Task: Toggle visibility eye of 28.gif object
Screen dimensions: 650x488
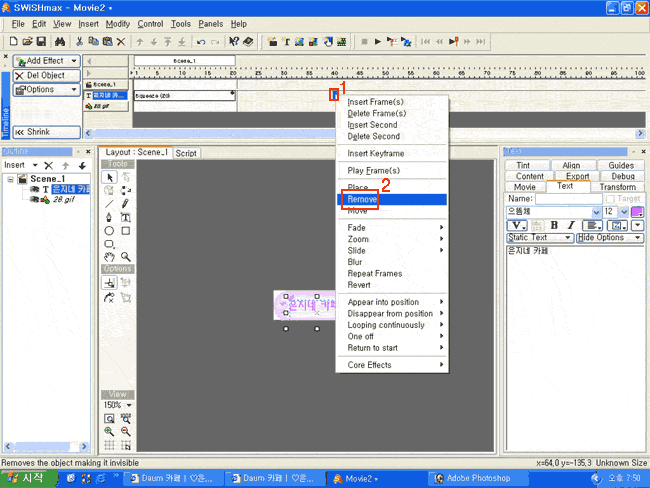Action: pyautogui.click(x=35, y=200)
